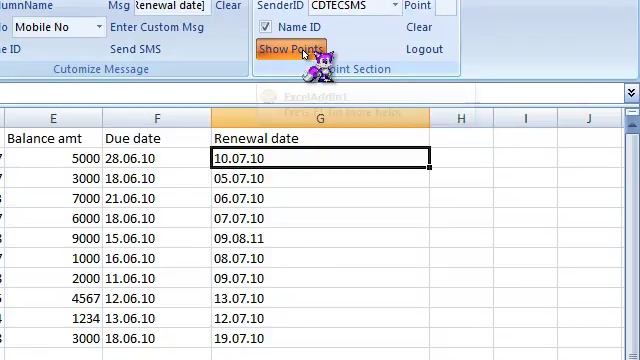The width and height of the screenshot is (640, 360).
Task: Click balance amount 6000 cell
Action: pos(53,218)
